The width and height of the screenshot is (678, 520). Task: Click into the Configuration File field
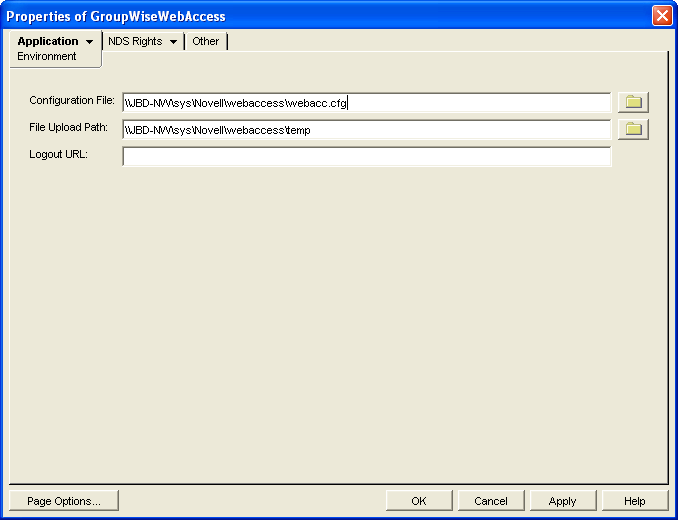[367, 102]
